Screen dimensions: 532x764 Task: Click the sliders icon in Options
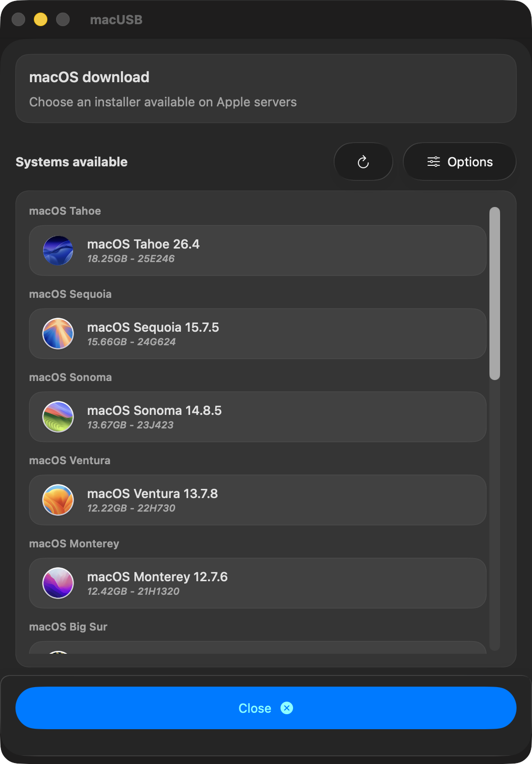[x=433, y=162]
